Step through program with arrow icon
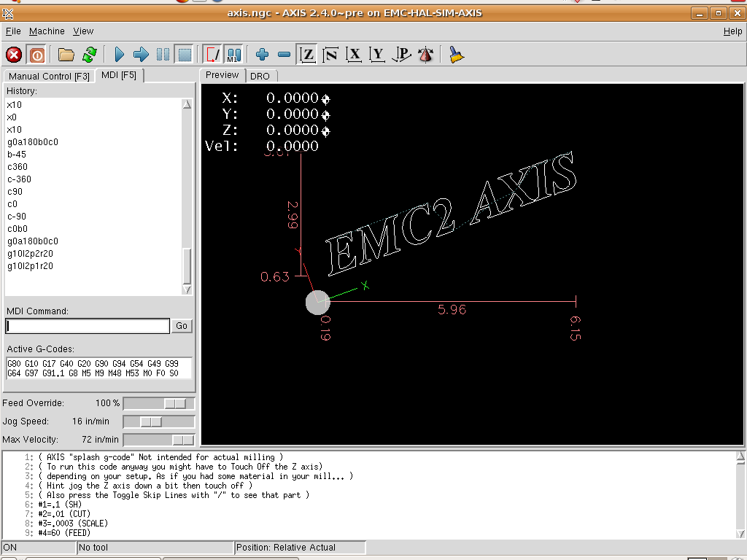 pyautogui.click(x=141, y=55)
